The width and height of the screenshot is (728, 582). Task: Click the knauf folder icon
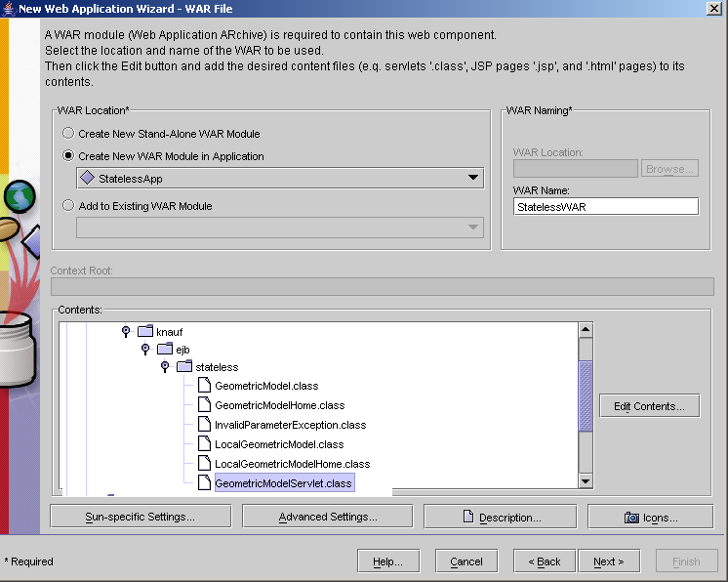click(145, 331)
